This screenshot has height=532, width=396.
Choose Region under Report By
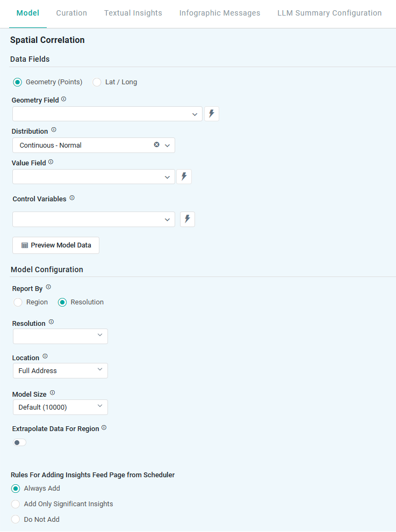(x=18, y=302)
